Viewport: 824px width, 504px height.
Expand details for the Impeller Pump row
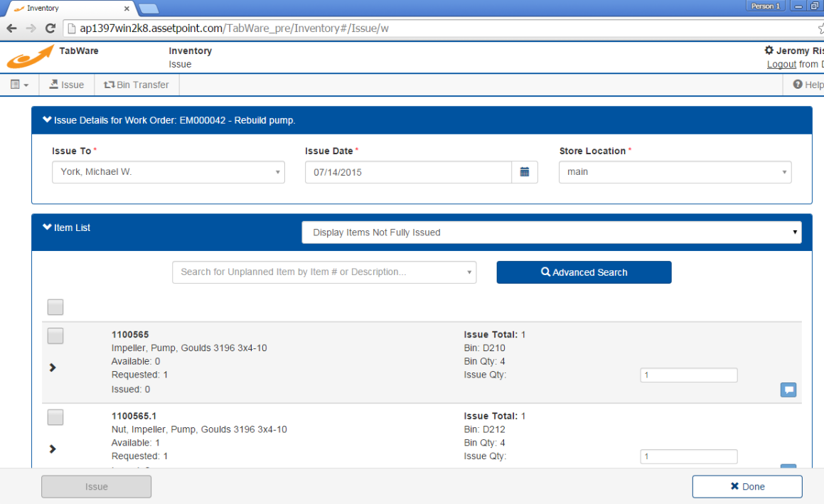pyautogui.click(x=55, y=368)
